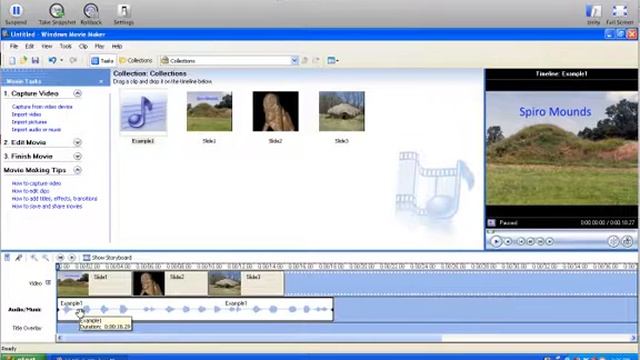
Task: Click the Play Timeline icon
Action: pos(71,258)
